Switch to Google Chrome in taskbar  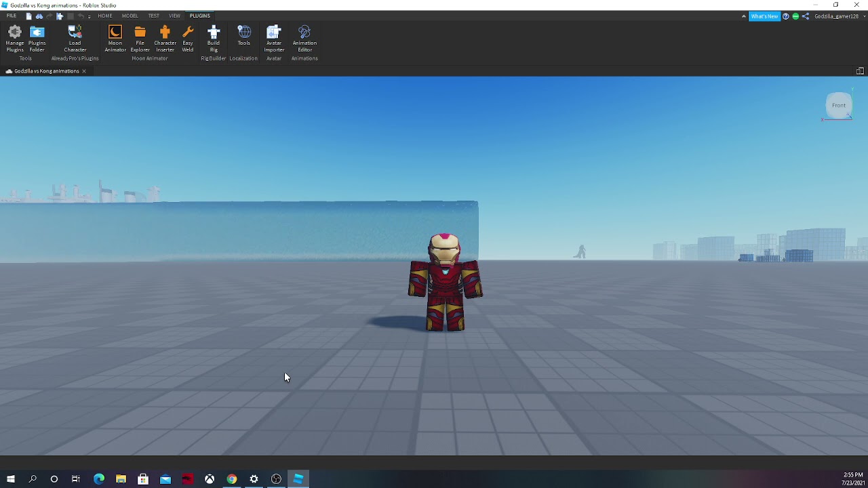coord(232,479)
